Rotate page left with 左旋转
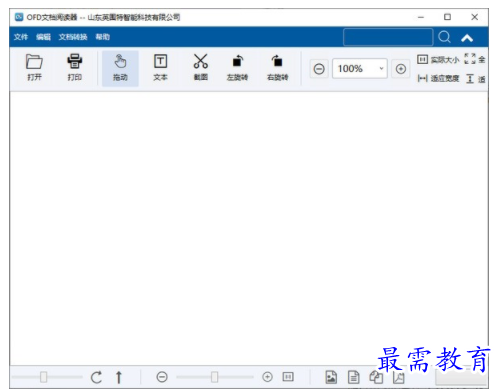 coord(237,68)
